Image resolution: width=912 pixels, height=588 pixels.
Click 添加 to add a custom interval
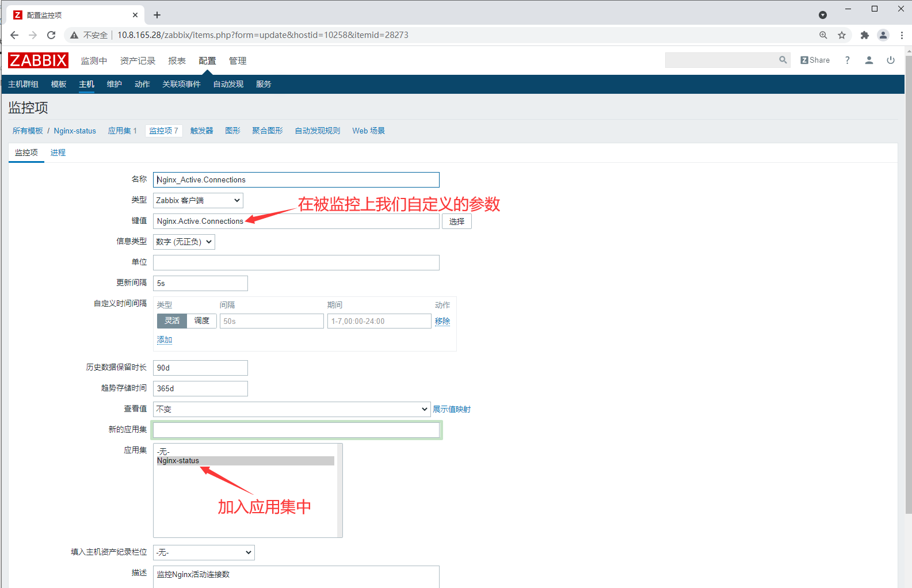(165, 339)
